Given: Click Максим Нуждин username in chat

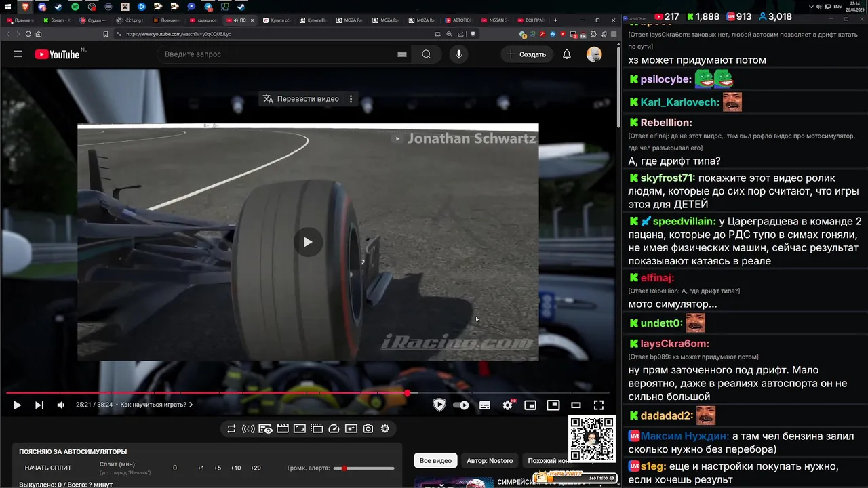Looking at the screenshot, I should point(684,436).
